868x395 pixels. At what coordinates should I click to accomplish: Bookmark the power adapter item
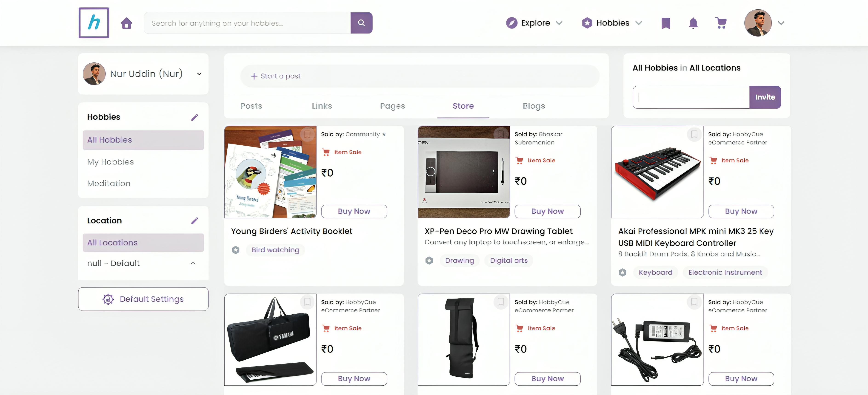click(694, 302)
